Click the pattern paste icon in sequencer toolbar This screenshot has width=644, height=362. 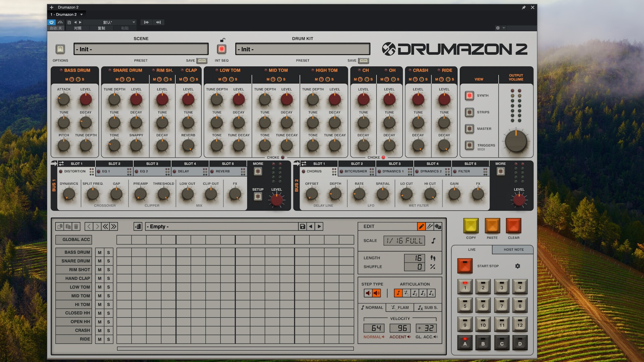[68, 227]
